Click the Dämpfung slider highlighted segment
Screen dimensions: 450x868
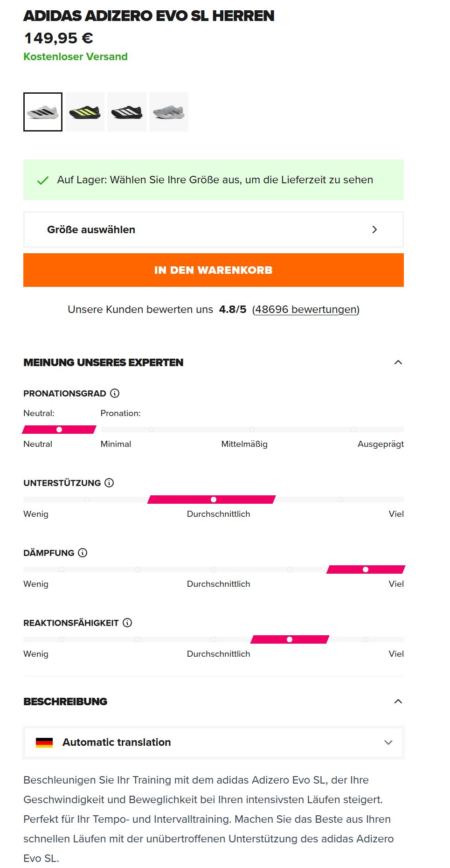pyautogui.click(x=366, y=569)
